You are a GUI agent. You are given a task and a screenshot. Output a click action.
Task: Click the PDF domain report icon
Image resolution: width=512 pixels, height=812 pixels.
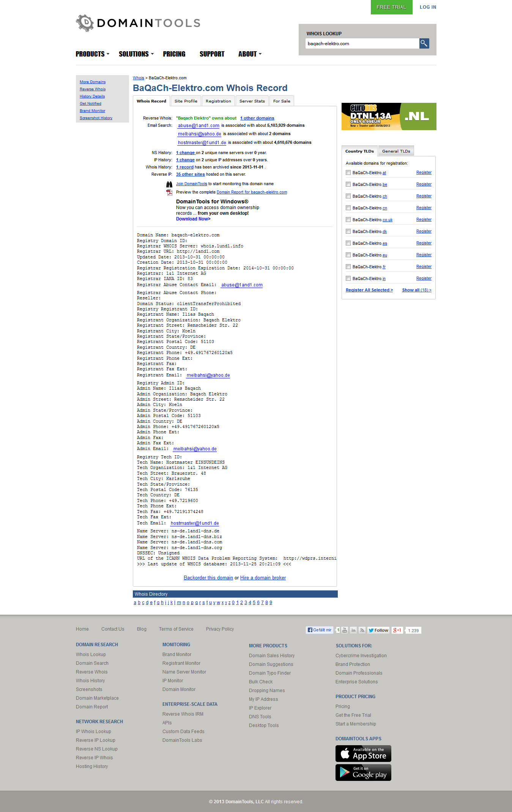pos(169,192)
